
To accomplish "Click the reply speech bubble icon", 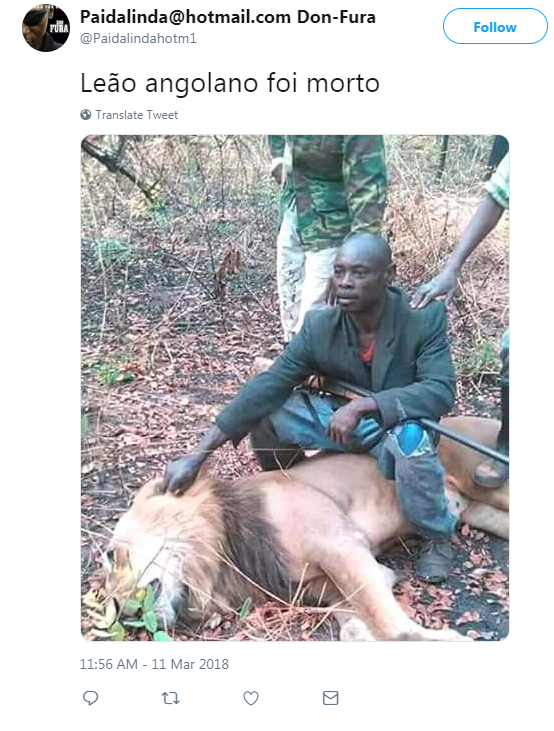I will (x=90, y=698).
